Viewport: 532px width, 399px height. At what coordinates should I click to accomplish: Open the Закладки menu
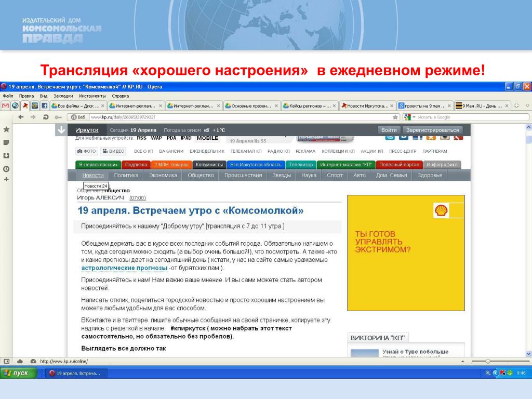coord(63,96)
